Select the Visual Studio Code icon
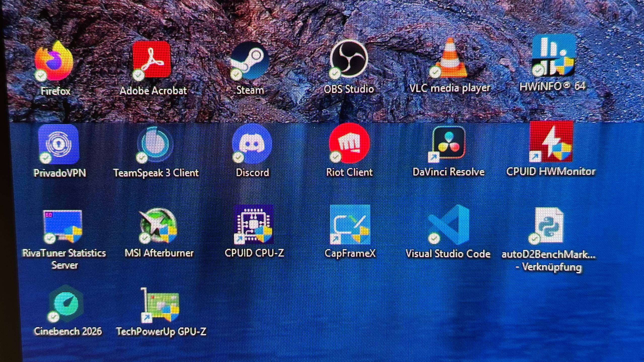Viewport: 644px width, 362px height. [x=448, y=225]
